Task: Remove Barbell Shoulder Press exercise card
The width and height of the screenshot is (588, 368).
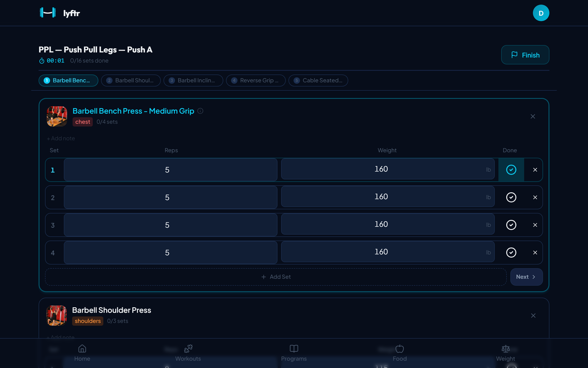Action: point(533,316)
